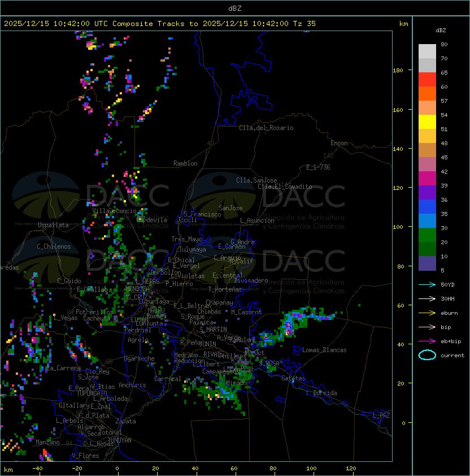The image size is (470, 476).
Task: Click the slate 5-10 dBZ swatch
Action: coord(427,263)
